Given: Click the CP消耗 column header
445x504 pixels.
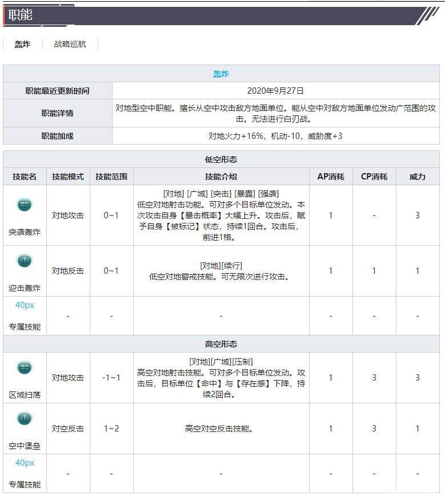Looking at the screenshot, I should click(x=374, y=177).
